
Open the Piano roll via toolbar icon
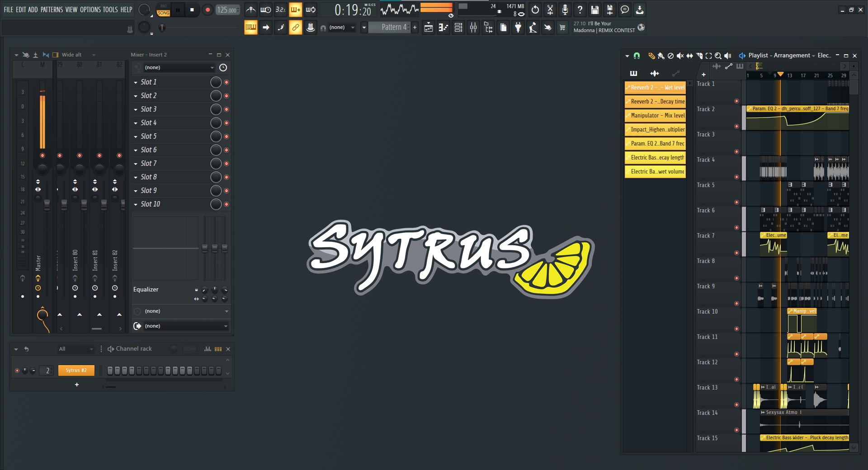(443, 28)
